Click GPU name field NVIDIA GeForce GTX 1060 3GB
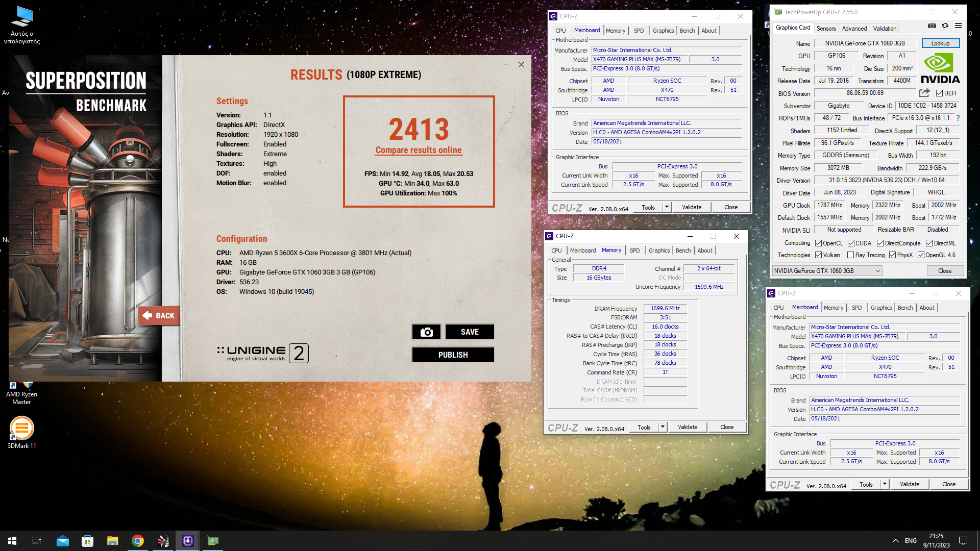 (865, 43)
